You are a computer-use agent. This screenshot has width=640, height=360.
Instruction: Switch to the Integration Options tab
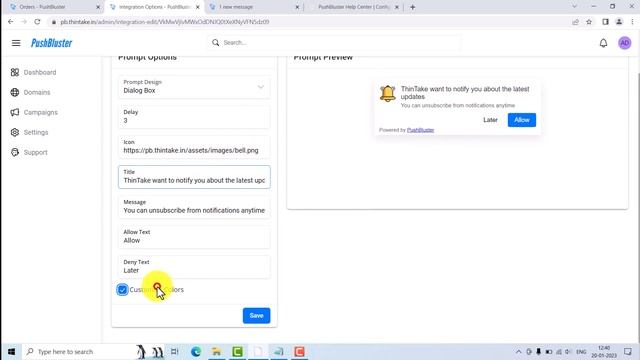(x=153, y=7)
